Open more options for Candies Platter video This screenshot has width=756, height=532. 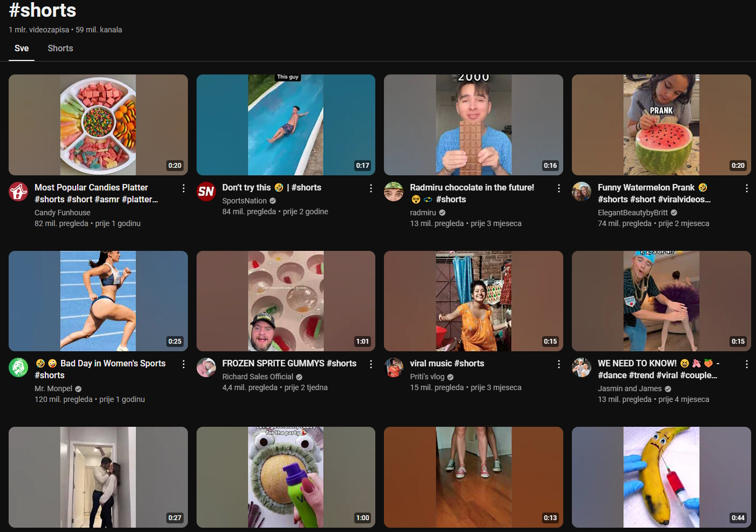(184, 188)
